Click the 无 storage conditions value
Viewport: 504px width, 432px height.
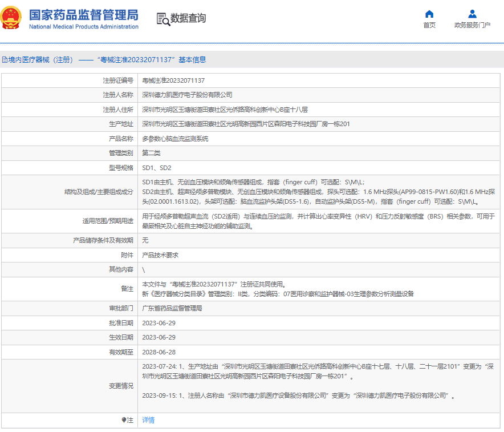(145, 240)
